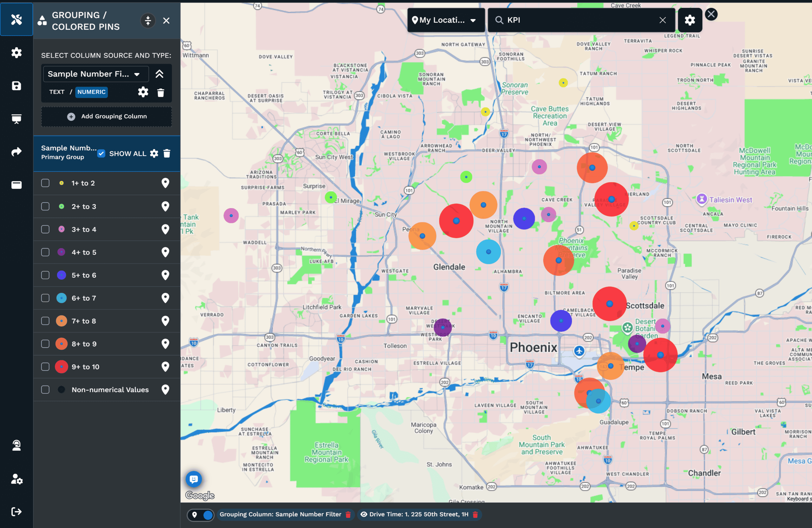Open the My Location dropdown
The width and height of the screenshot is (812, 528).
446,20
